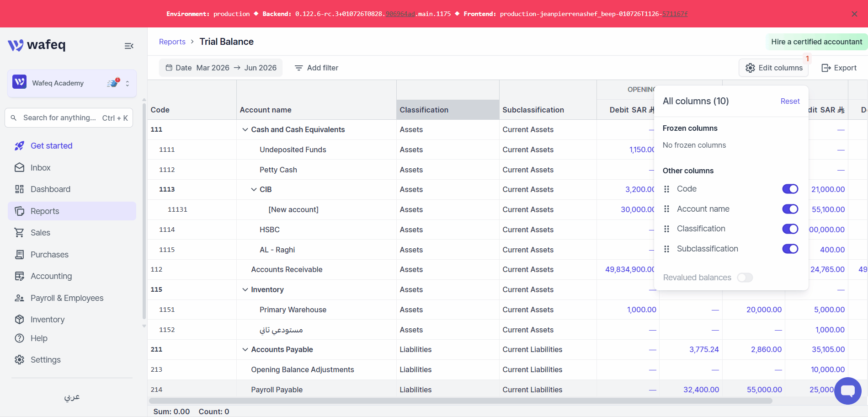Click the Settings gear icon in sidebar

click(19, 360)
